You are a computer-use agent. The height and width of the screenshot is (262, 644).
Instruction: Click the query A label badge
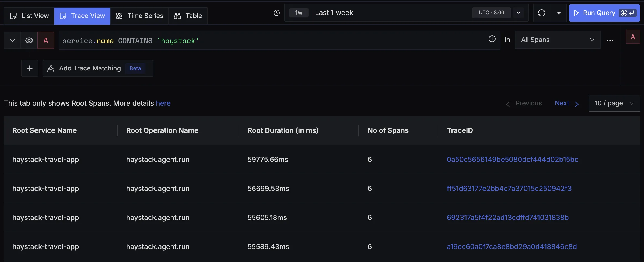(x=46, y=40)
